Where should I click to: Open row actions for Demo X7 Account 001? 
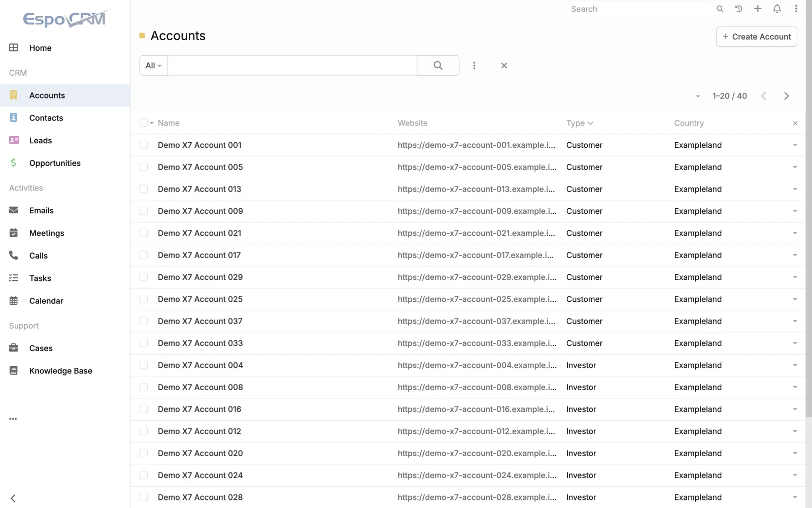[x=795, y=145]
